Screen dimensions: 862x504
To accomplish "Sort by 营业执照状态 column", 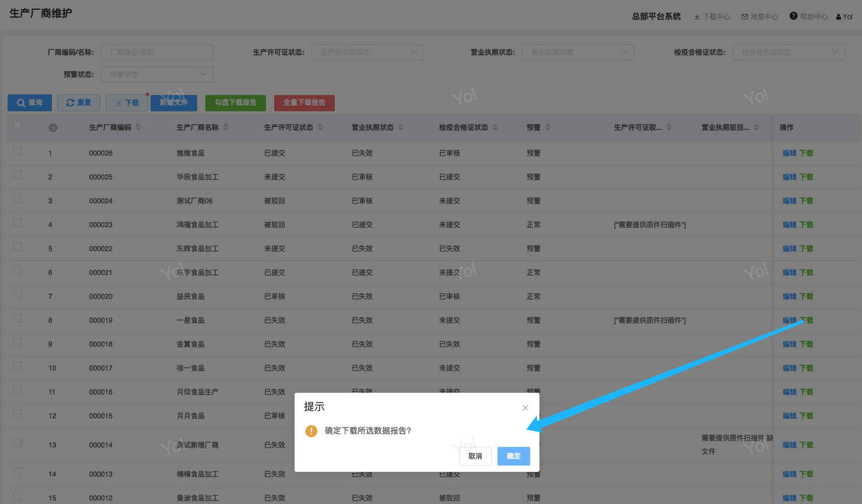I will 401,127.
